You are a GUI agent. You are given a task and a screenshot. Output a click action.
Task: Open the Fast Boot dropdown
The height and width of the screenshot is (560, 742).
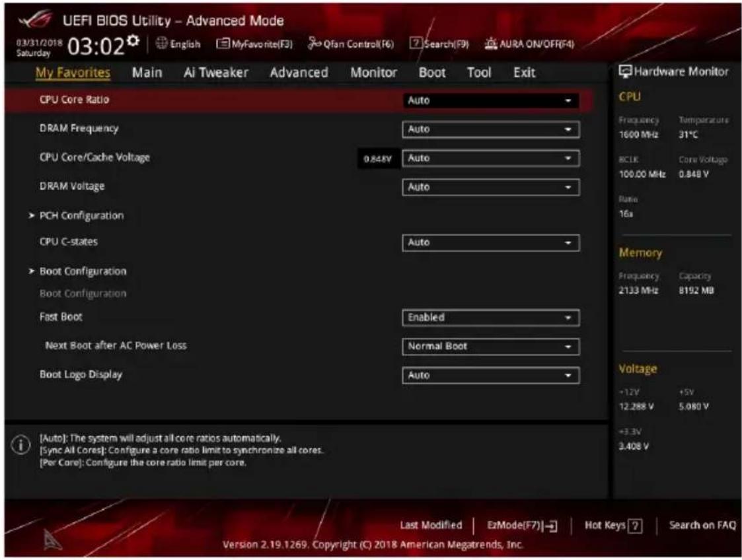click(x=491, y=318)
